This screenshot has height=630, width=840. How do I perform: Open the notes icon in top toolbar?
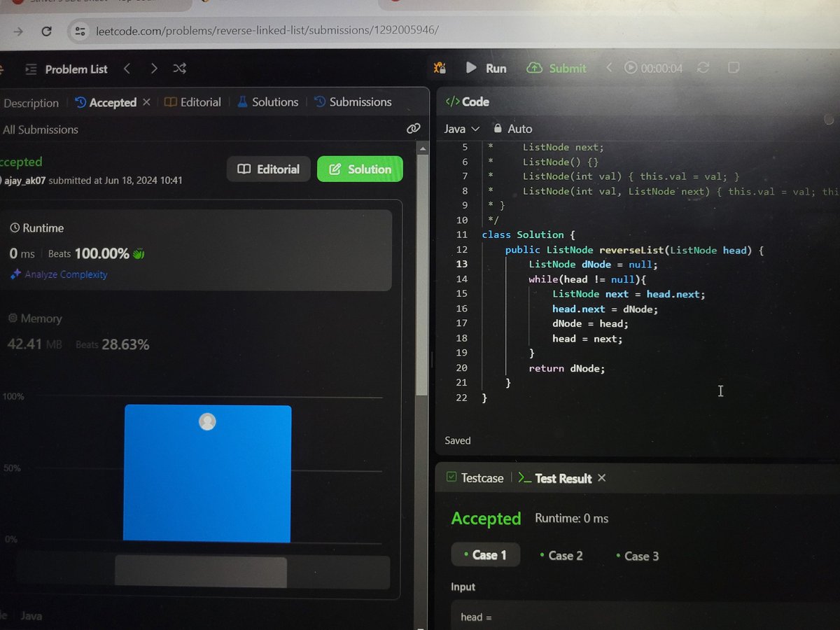click(x=734, y=68)
